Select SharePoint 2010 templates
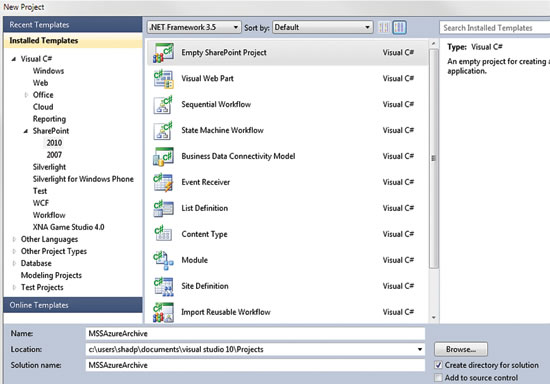This screenshot has width=550, height=384. coord(54,143)
